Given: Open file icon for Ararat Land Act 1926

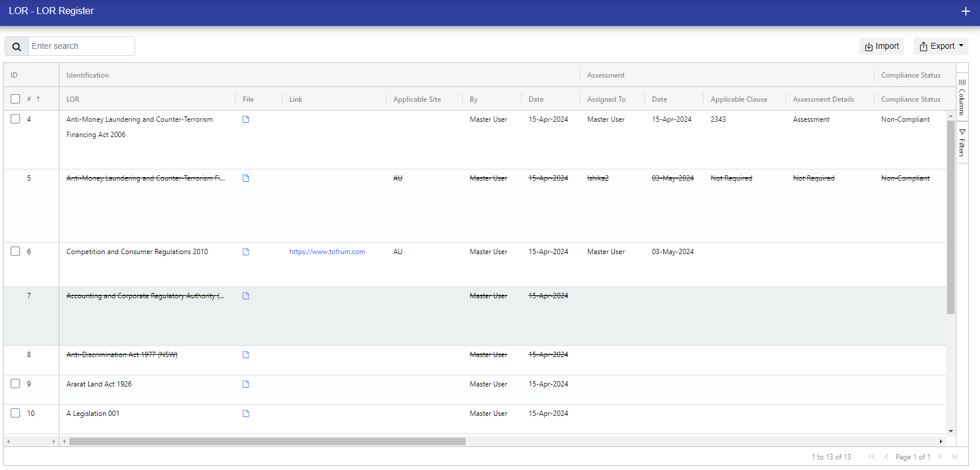Looking at the screenshot, I should pyautogui.click(x=246, y=384).
